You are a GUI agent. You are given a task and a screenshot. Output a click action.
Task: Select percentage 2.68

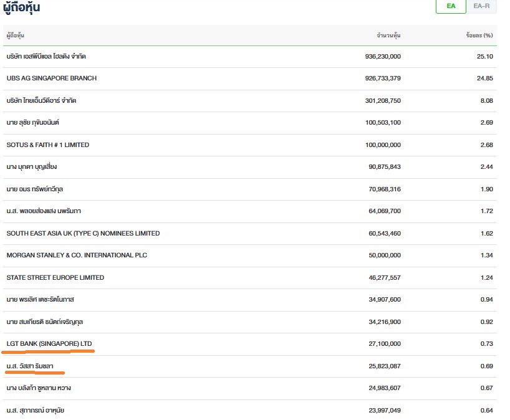click(x=486, y=145)
